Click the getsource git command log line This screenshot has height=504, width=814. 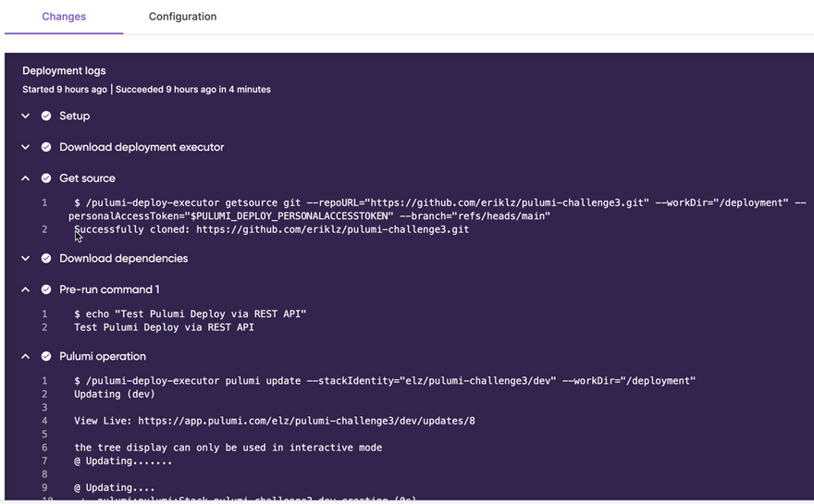(440, 203)
